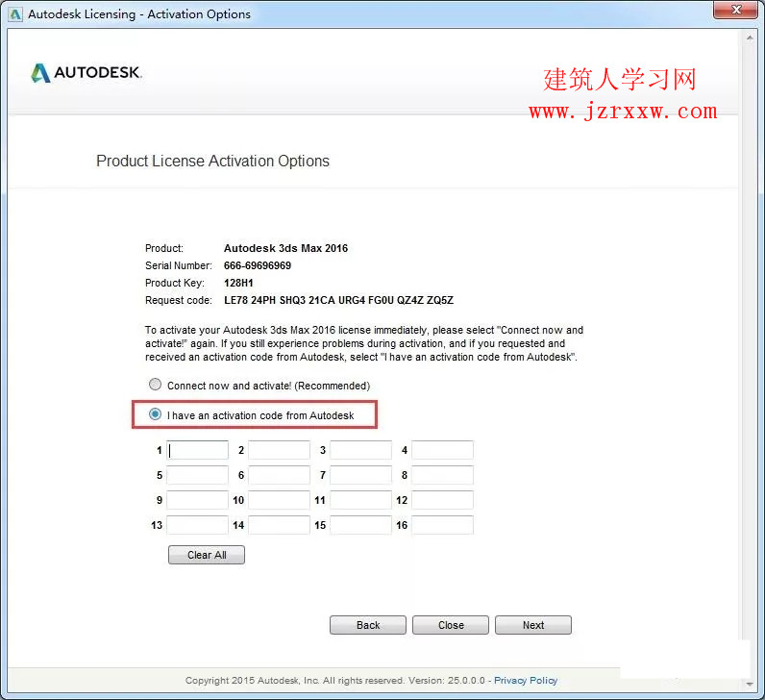
Task: Close the Autodesk Licensing window
Action: pos(736,10)
